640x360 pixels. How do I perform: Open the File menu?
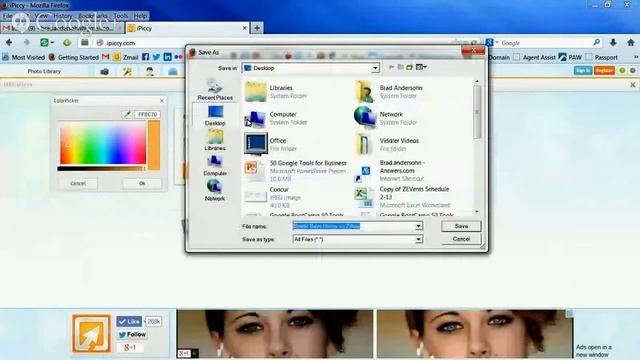8,16
